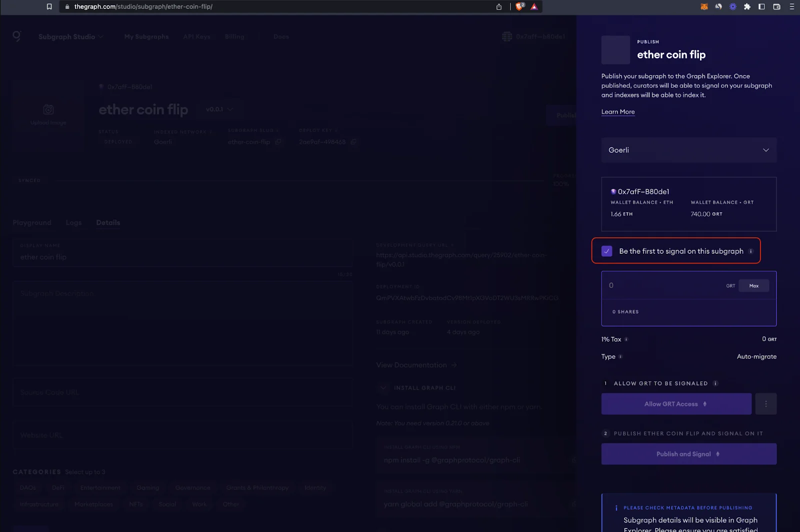The image size is (800, 532).
Task: Open the three-dot options beside Allow GRT Access
Action: click(x=765, y=404)
